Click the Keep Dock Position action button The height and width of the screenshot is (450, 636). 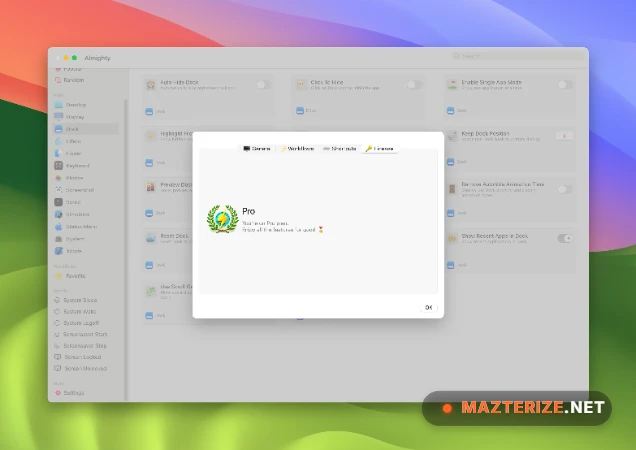click(x=564, y=136)
